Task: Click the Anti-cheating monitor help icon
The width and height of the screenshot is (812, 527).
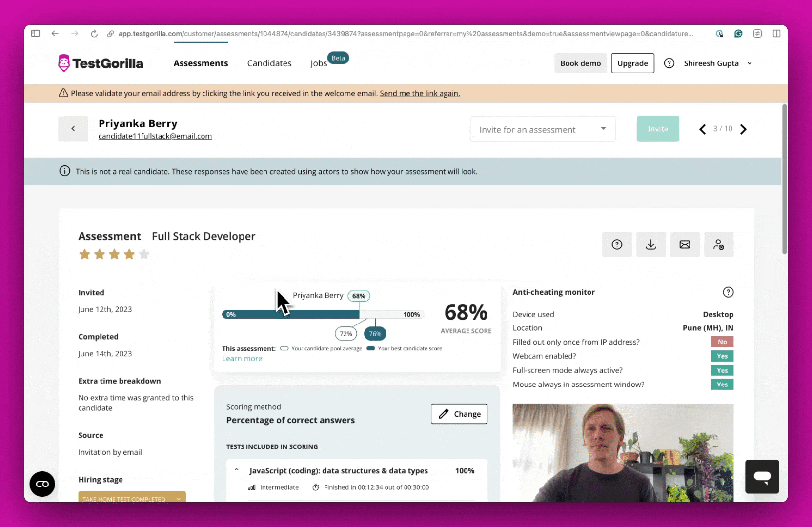Action: 728,292
